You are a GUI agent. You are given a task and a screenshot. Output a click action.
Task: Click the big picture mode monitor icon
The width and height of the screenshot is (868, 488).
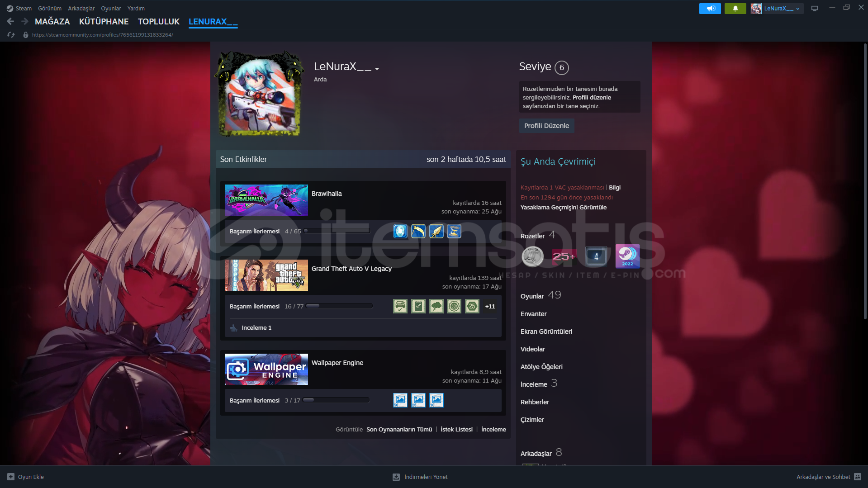(815, 9)
